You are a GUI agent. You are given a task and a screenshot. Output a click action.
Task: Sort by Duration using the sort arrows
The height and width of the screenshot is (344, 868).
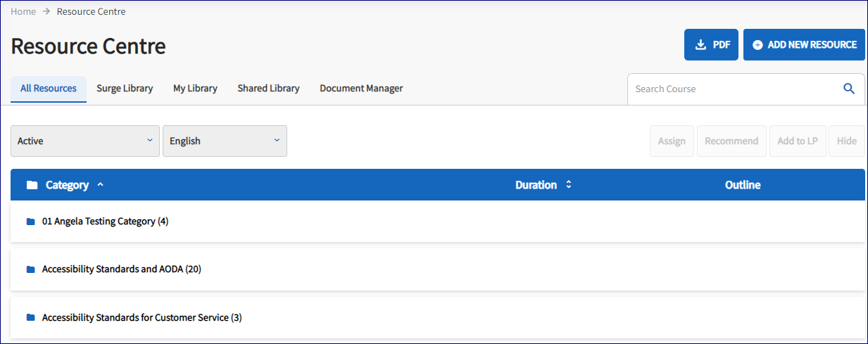point(569,185)
